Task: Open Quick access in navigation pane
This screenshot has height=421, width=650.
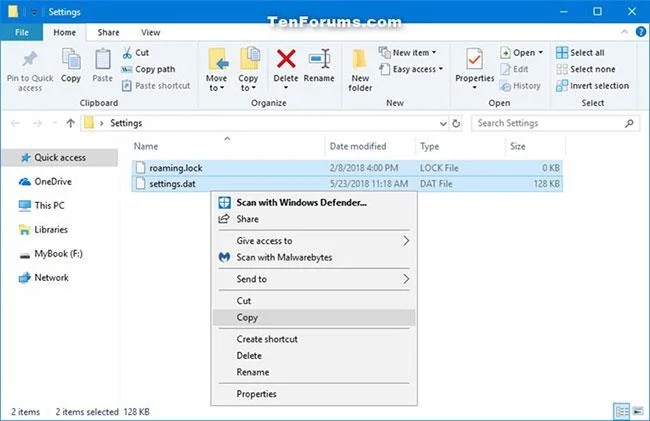Action: 60,157
